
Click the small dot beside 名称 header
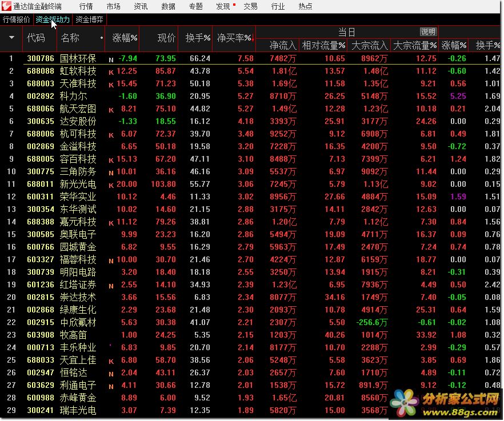pyautogui.click(x=102, y=38)
